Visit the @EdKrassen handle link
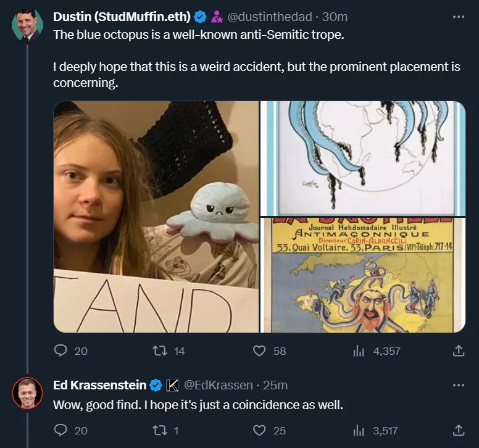The width and height of the screenshot is (479, 448). [219, 385]
